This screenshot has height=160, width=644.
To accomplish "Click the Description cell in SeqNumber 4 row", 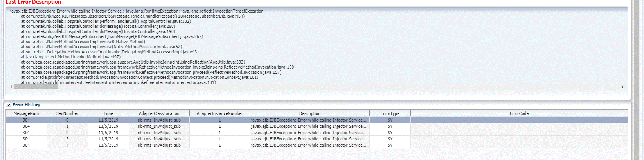I will 309,145.
